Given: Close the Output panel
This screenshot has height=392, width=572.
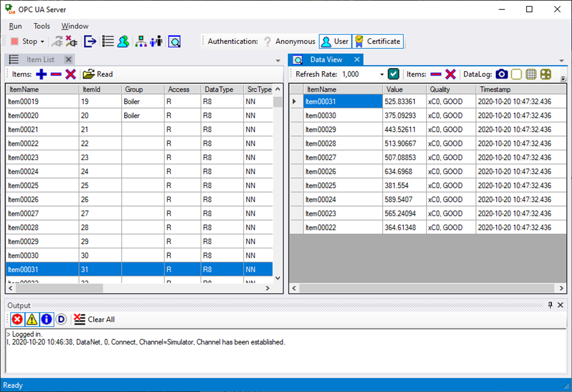Looking at the screenshot, I should 560,305.
